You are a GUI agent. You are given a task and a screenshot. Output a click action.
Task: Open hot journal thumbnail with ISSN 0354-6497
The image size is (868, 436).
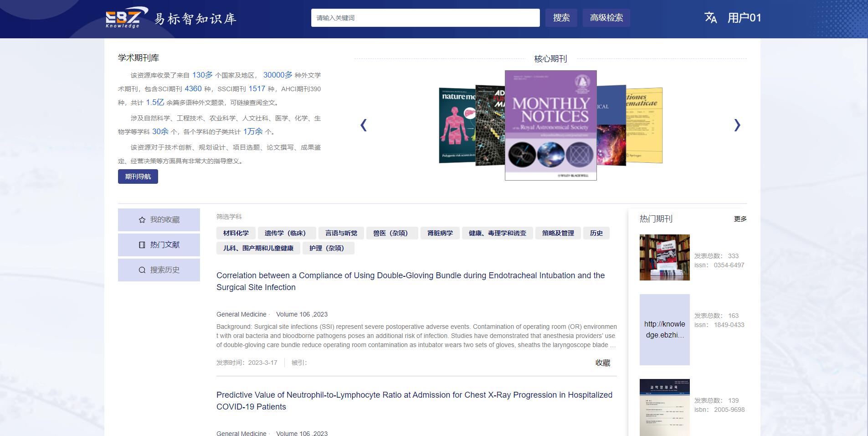[664, 257]
